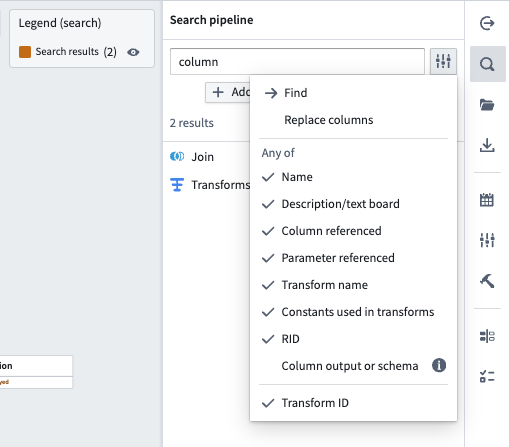Click the info icon beside Column output or schema
Image resolution: width=509 pixels, height=447 pixels.
point(439,365)
